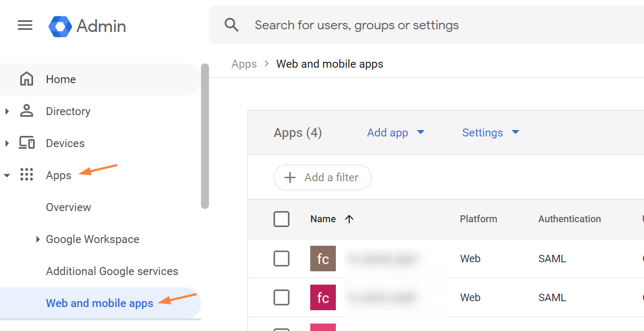Open the first 'fc' app icon
644x331 pixels.
[x=323, y=258]
